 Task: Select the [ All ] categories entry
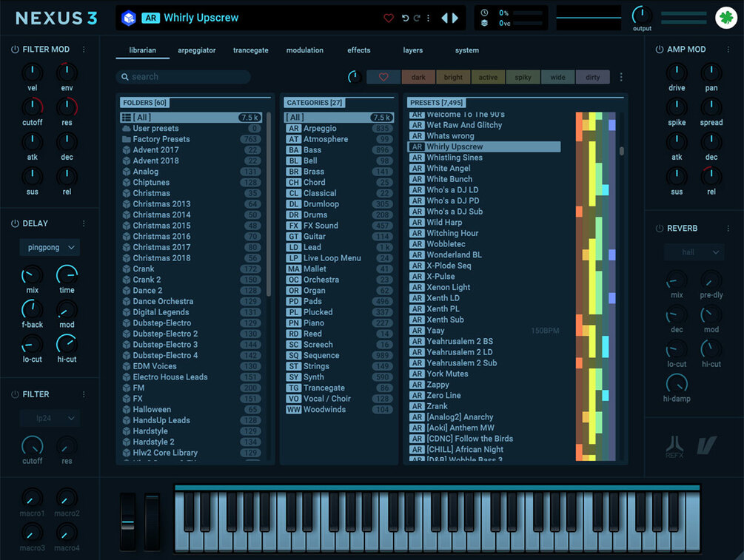(x=339, y=117)
